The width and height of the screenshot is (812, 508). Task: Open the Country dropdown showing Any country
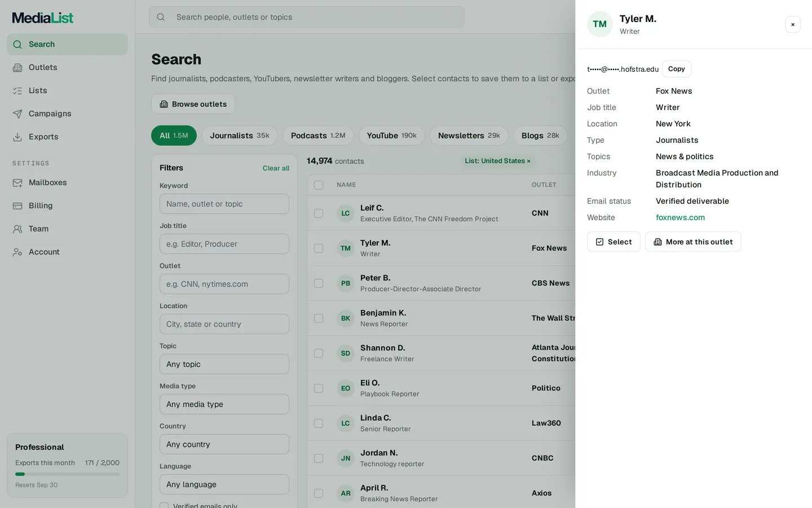(224, 444)
